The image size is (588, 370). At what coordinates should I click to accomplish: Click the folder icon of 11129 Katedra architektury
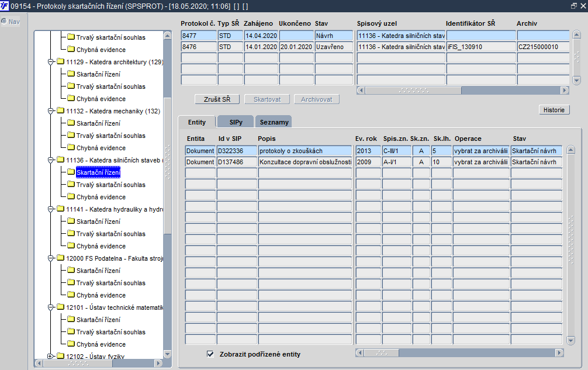pyautogui.click(x=60, y=62)
